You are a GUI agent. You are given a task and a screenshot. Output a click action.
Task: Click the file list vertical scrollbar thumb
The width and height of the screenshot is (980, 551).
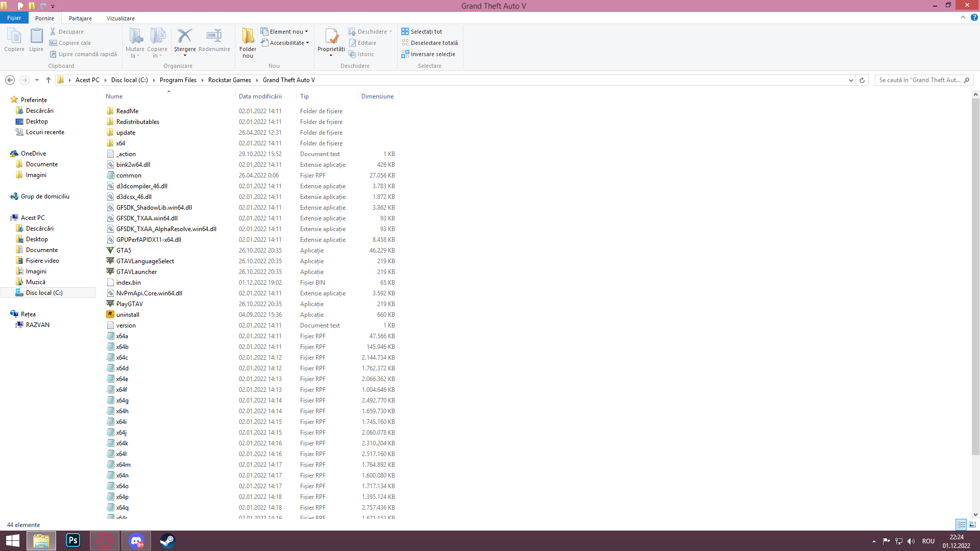pos(975,275)
